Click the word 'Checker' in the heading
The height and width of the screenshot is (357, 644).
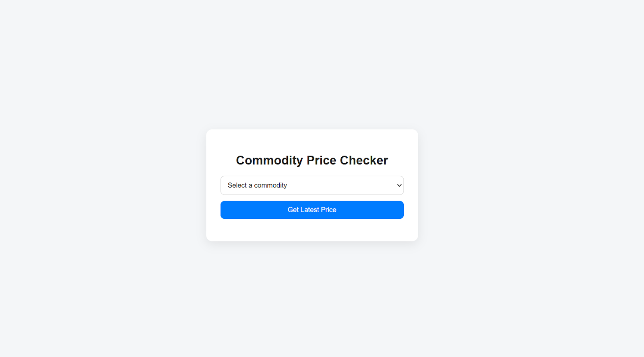[x=364, y=160]
